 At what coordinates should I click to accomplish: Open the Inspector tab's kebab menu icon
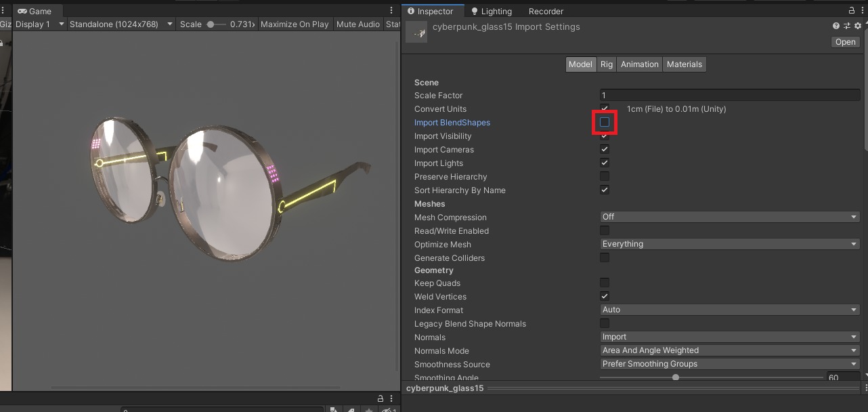tap(863, 9)
